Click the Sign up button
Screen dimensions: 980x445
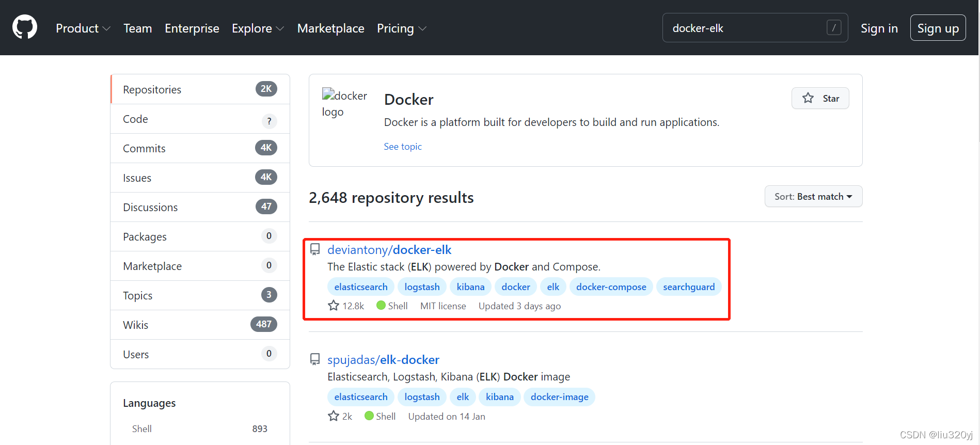tap(938, 28)
